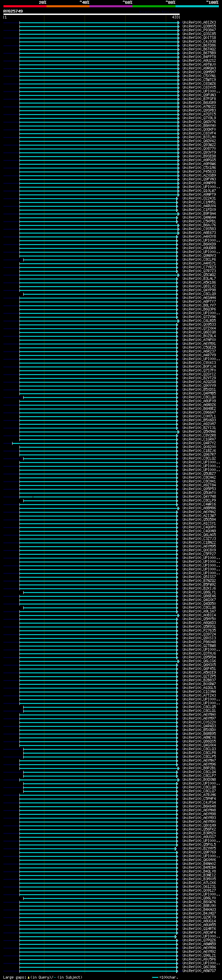Select label UniRef100_Q93W22
Viewport: 222px width, 980px height.
(x=199, y=145)
